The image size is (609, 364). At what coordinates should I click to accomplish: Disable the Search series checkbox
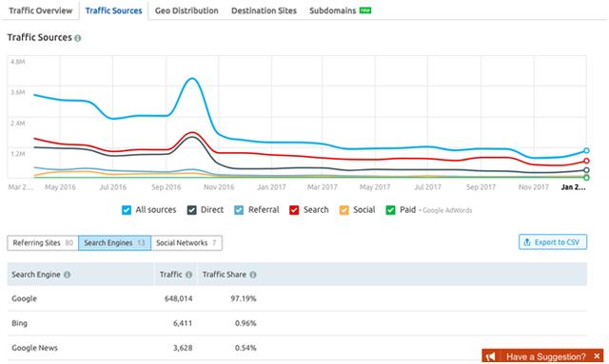(294, 210)
